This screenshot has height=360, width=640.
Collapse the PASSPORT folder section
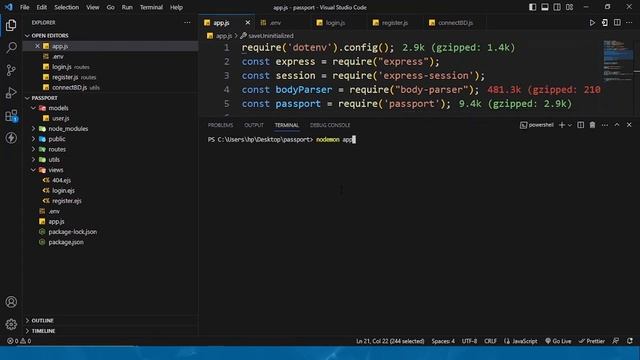point(27,98)
